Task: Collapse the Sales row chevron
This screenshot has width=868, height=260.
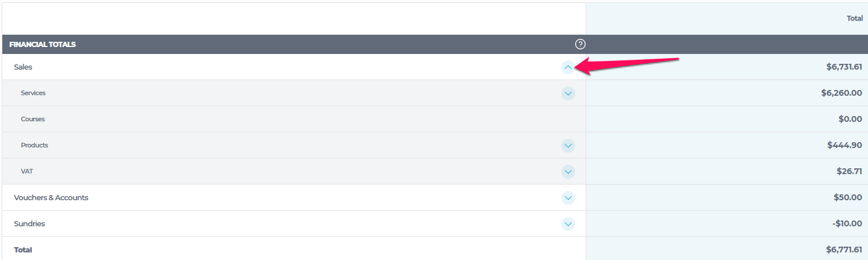Action: [568, 67]
